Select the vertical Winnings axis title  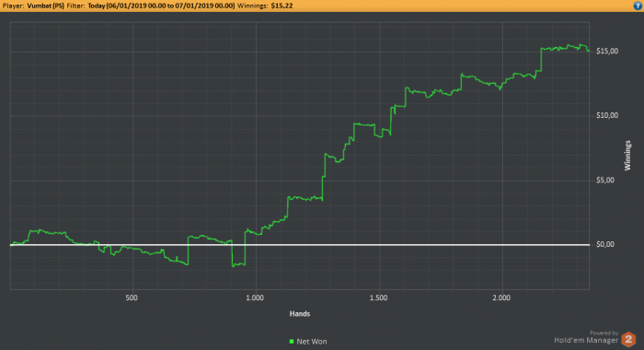click(x=627, y=156)
